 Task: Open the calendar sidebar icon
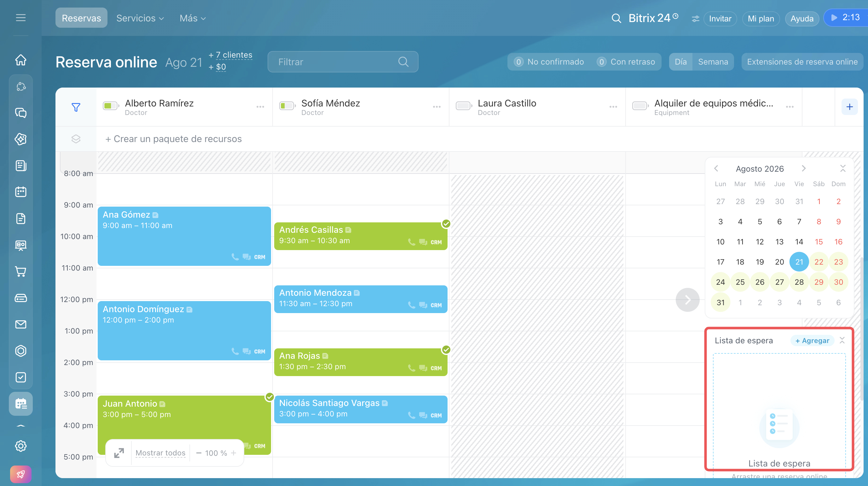click(20, 192)
